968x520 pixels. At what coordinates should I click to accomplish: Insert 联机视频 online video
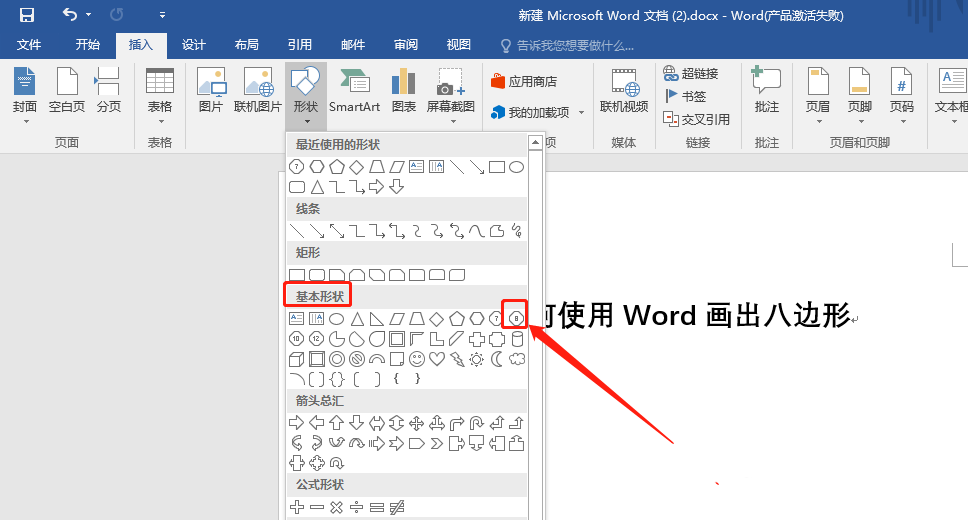click(624, 90)
